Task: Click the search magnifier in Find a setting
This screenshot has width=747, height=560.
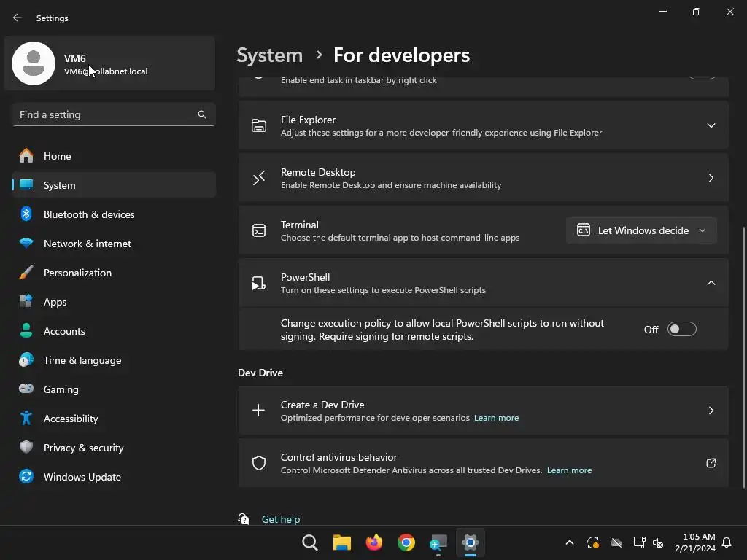Action: point(202,114)
